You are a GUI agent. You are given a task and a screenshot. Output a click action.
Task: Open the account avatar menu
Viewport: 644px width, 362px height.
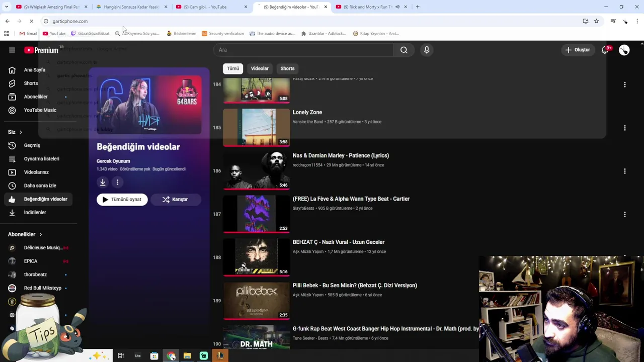(x=624, y=50)
